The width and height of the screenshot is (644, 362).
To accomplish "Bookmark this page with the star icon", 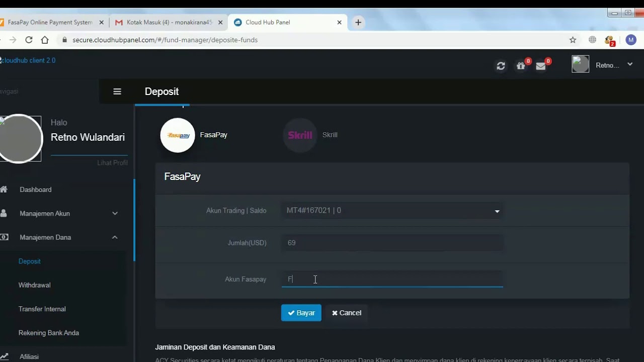I will pyautogui.click(x=573, y=40).
